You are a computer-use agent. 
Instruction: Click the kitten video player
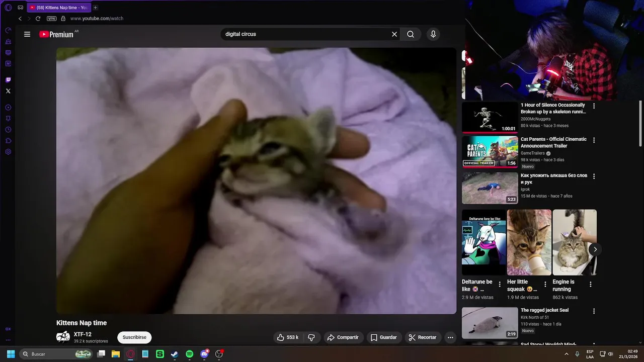click(x=256, y=180)
